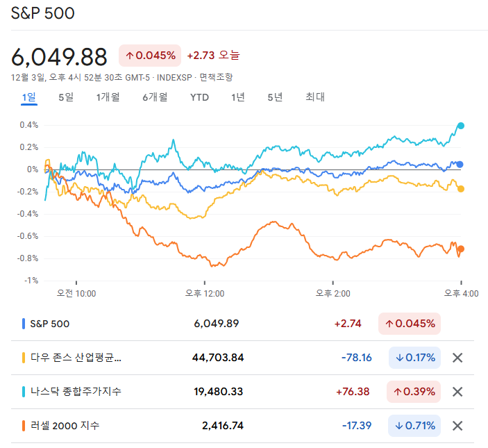The width and height of the screenshot is (488, 448).
Task: Click the S&P 500 row's 0.045% badge
Action: point(410,324)
